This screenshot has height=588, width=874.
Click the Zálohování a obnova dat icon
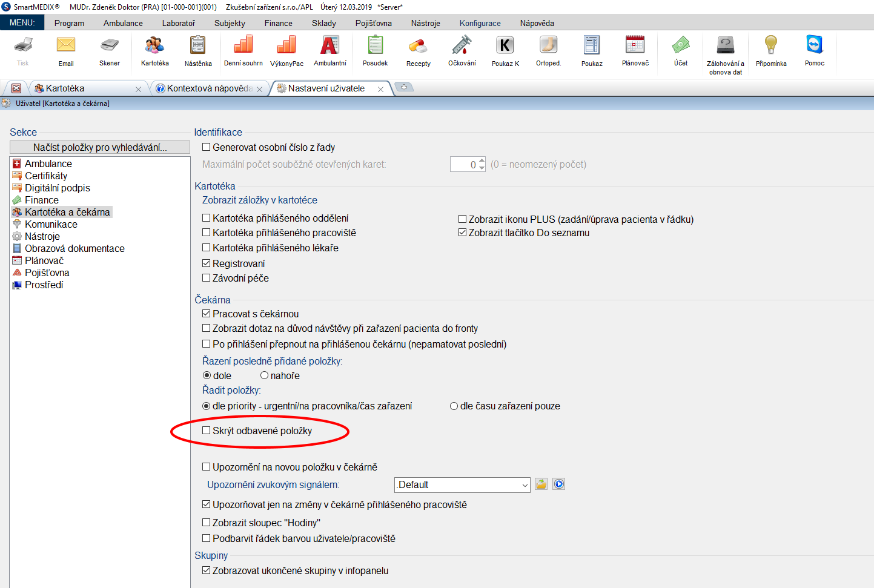pos(725,50)
